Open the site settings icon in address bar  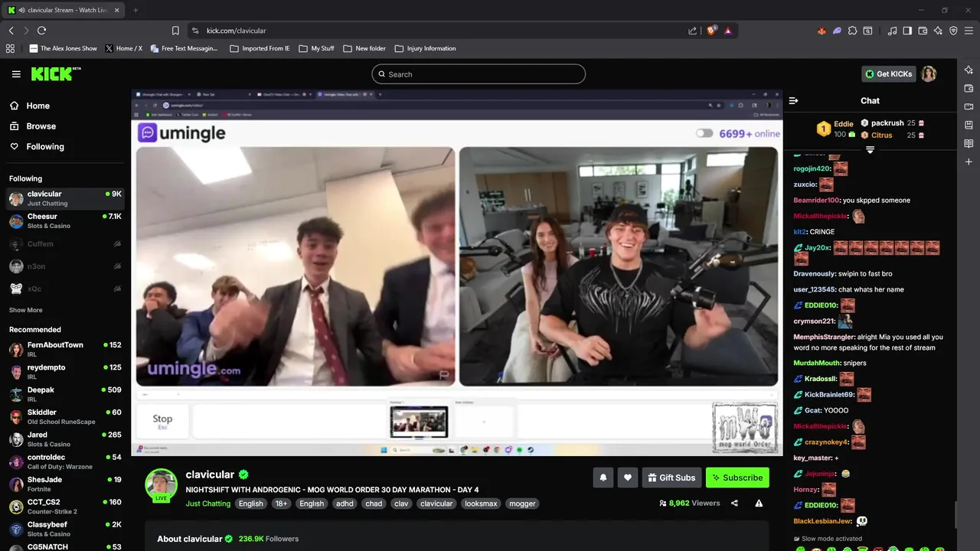coord(195,31)
